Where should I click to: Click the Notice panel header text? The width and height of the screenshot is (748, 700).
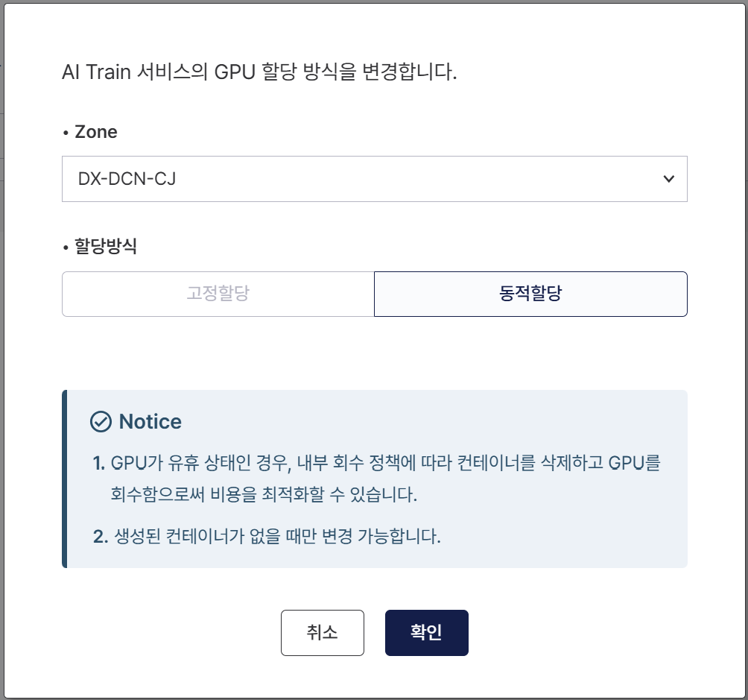tap(148, 422)
